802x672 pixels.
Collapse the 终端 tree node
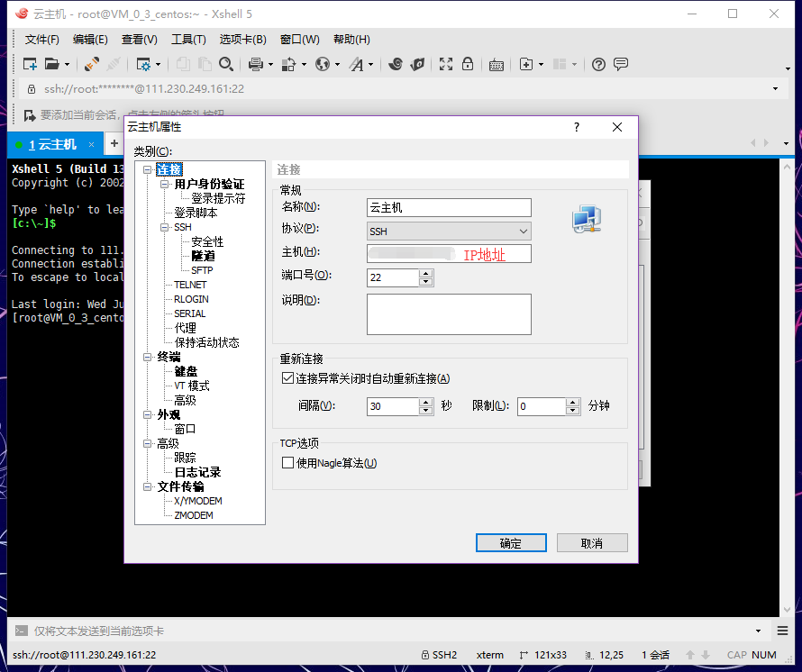coord(147,357)
